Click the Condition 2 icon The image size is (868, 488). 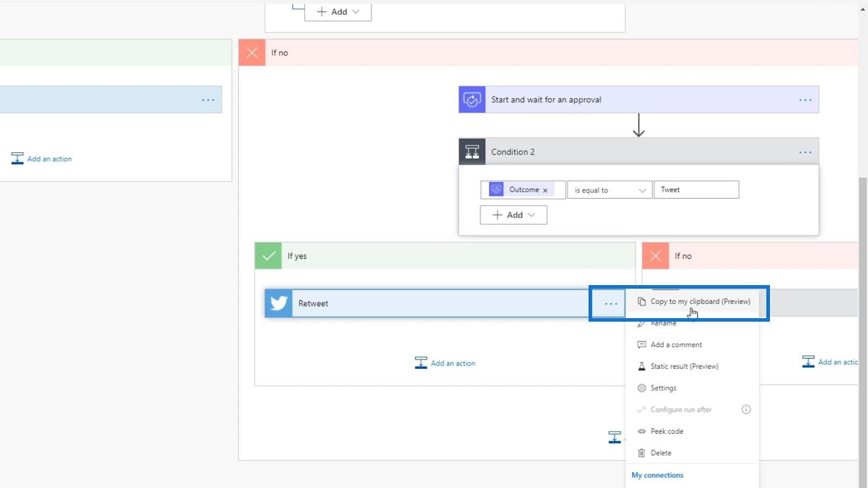(472, 152)
